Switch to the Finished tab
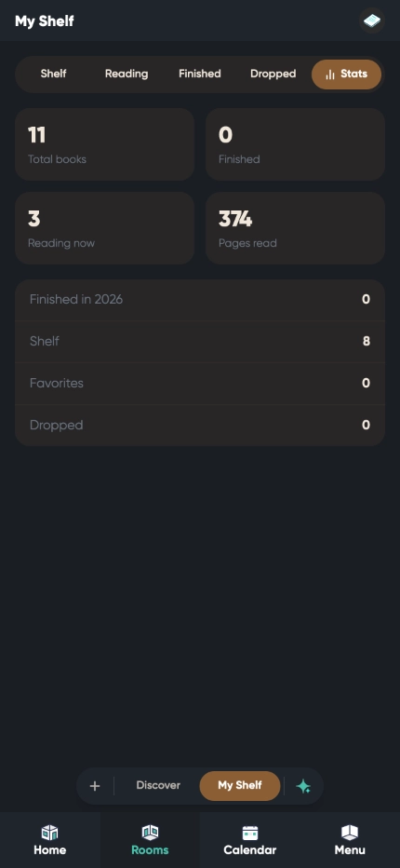Screen dimensions: 400x868 [x=200, y=75]
